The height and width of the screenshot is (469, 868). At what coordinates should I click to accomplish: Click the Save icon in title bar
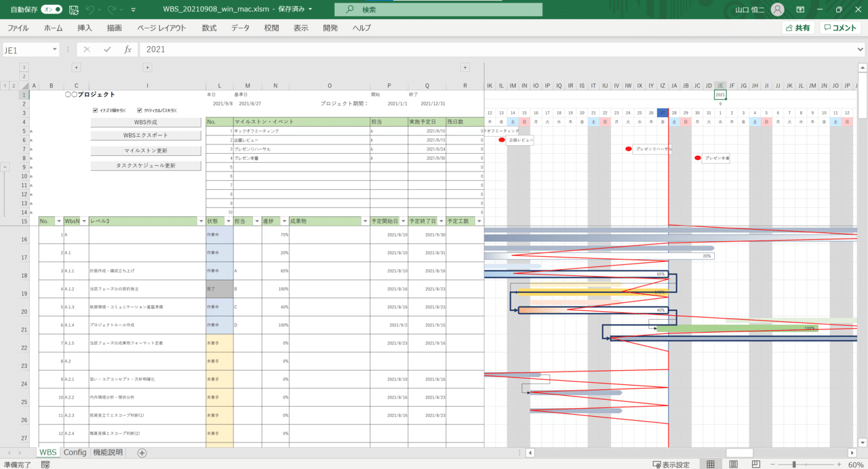tap(74, 9)
